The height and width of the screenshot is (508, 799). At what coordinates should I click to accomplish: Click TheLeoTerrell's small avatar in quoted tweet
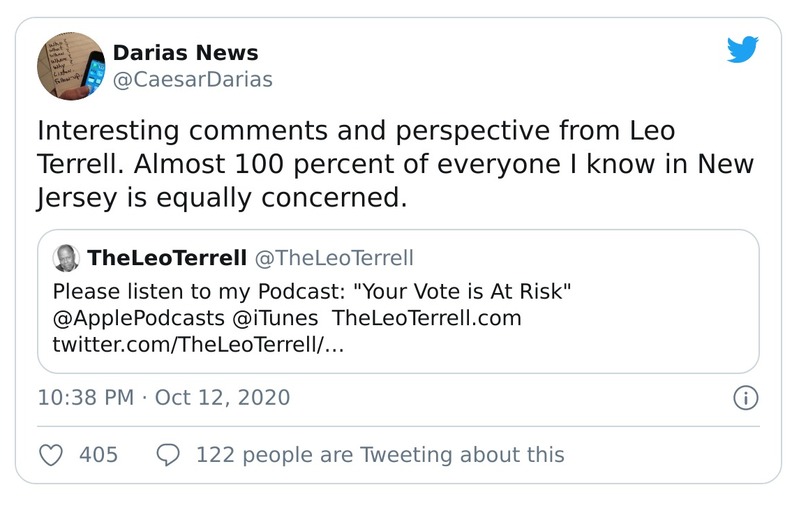coord(67,258)
